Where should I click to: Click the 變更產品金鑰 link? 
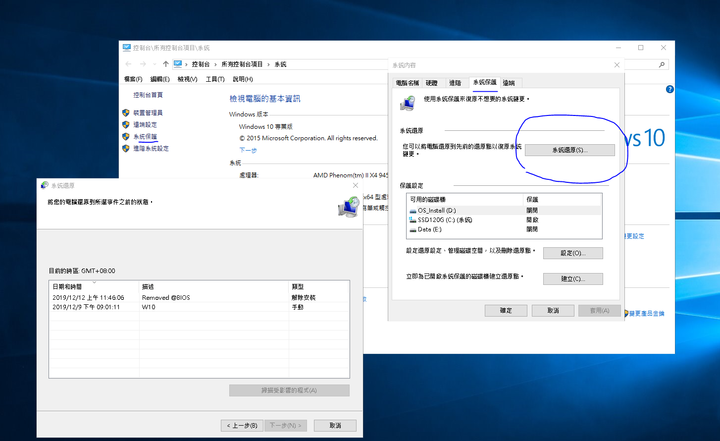tap(647, 313)
